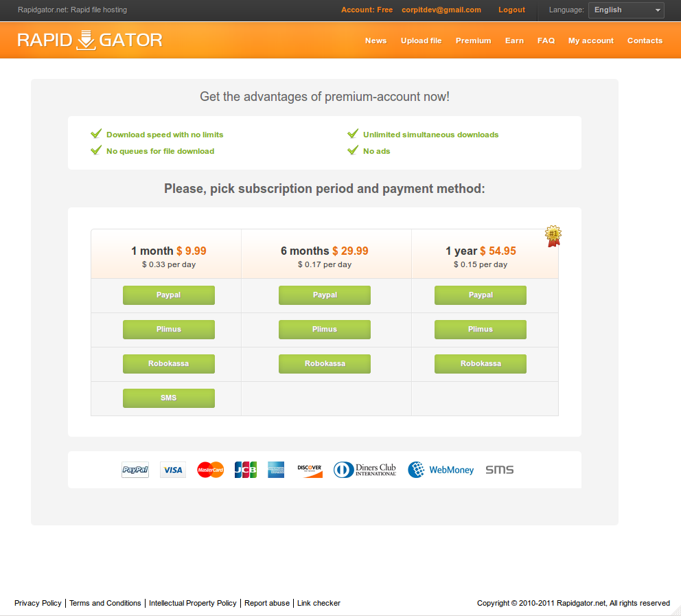
Task: Select Robokassa for the 1 month plan
Action: pyautogui.click(x=168, y=363)
